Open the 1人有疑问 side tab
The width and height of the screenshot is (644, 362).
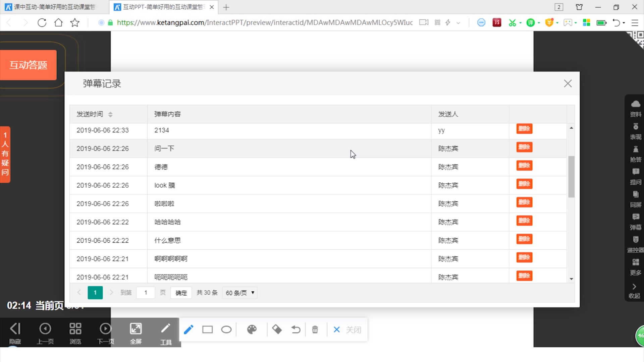pos(5,155)
